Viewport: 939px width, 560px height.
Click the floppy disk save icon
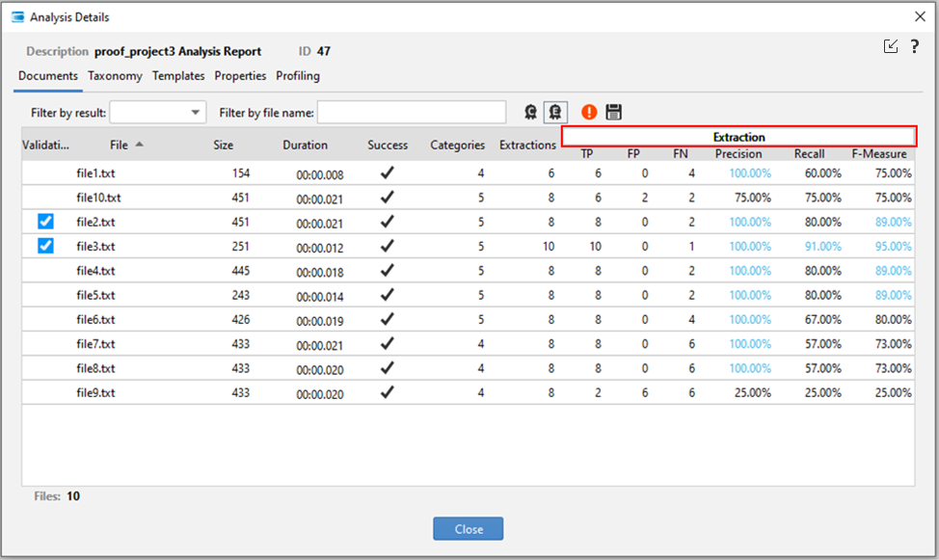pos(613,113)
